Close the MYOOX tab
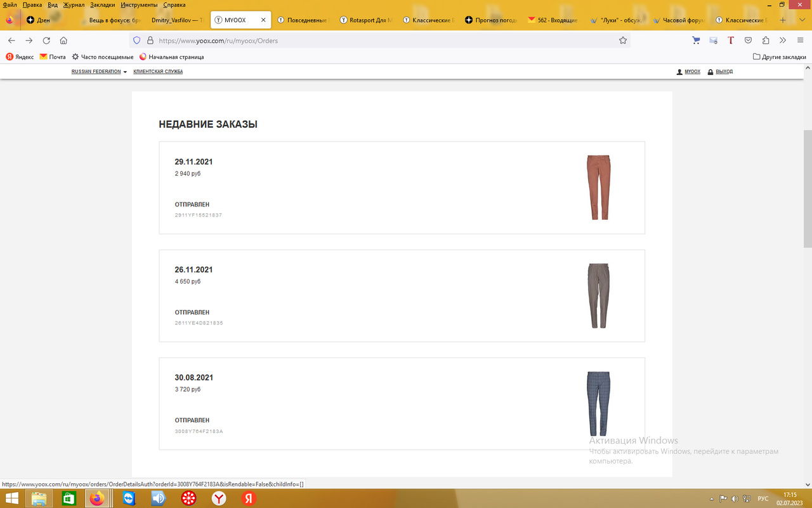The image size is (812, 508). pos(263,20)
